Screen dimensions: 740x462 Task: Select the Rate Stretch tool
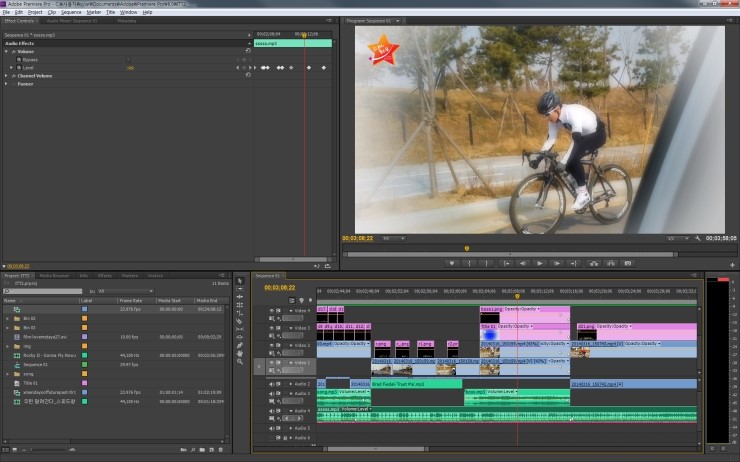pos(240,313)
